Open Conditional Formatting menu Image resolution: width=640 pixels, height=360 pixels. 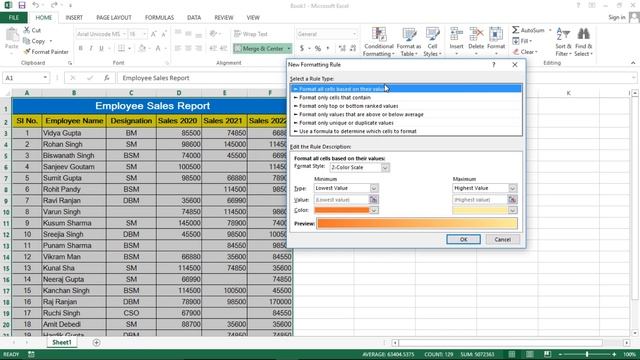(379, 42)
